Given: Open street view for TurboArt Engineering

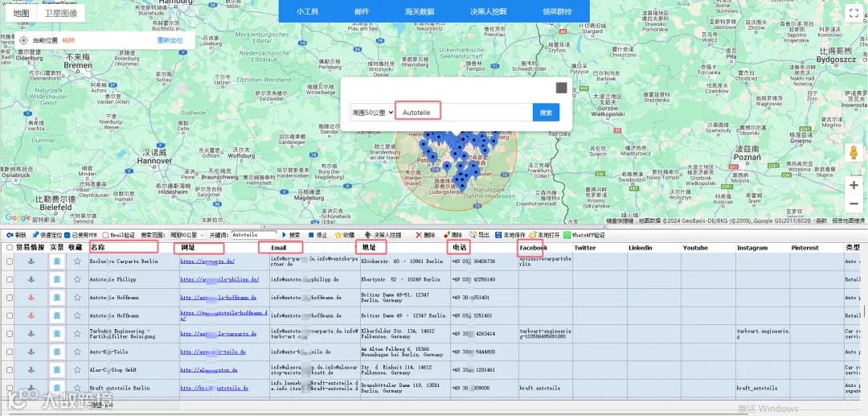Looking at the screenshot, I should 56,333.
